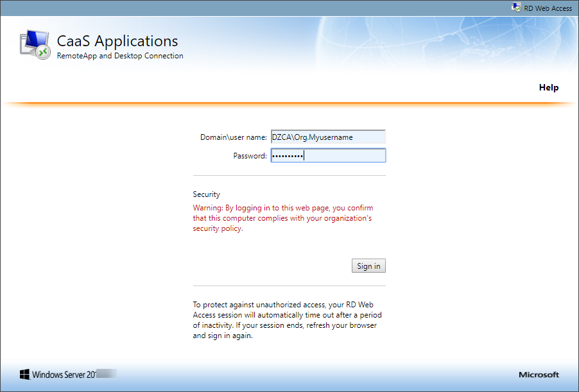
Task: Click the RD Web Access title text
Action: pos(548,8)
